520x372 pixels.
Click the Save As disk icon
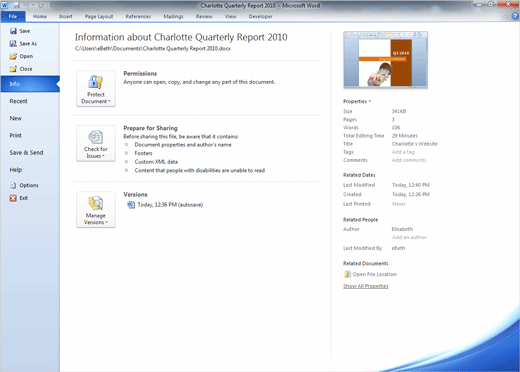click(x=13, y=44)
